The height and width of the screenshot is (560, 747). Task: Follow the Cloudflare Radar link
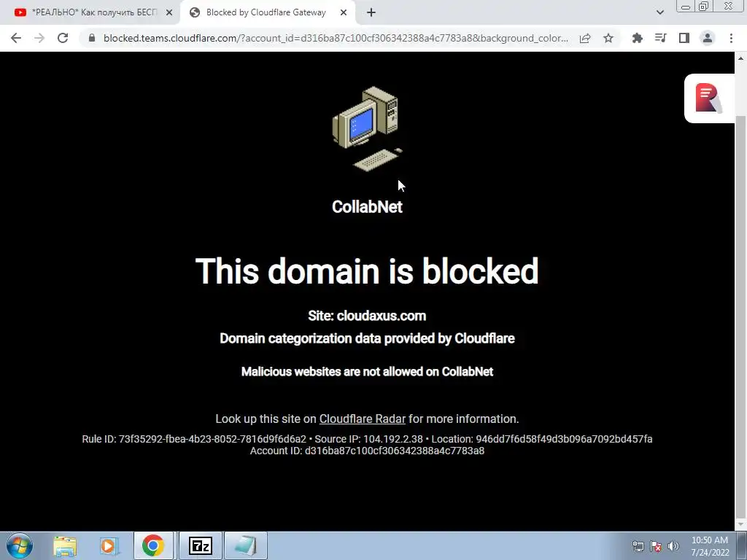(362, 419)
